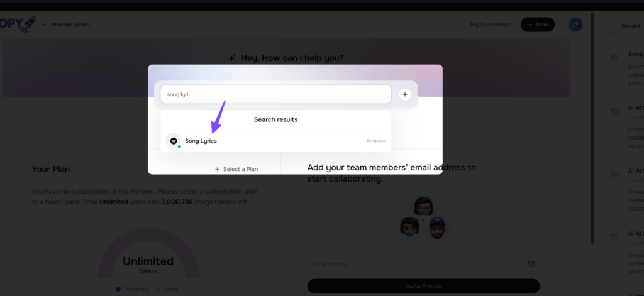Select the Song Lyrics search result
This screenshot has width=644, height=296.
click(275, 141)
